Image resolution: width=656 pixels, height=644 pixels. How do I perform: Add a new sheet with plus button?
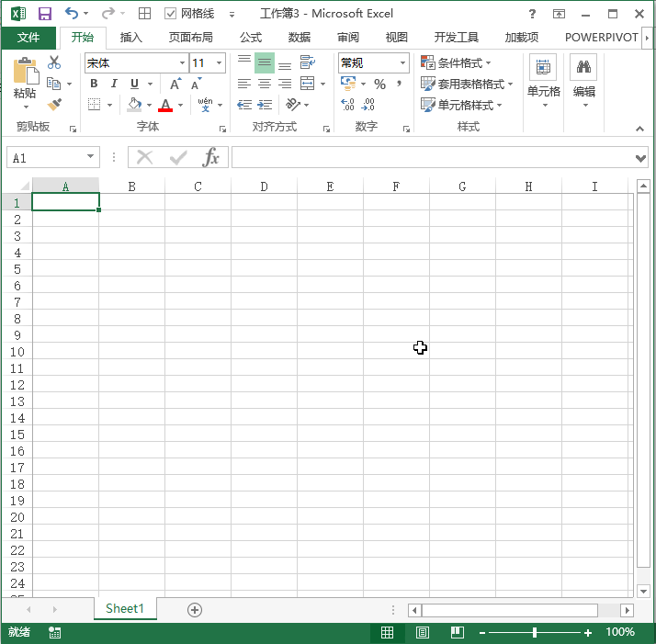tap(195, 610)
